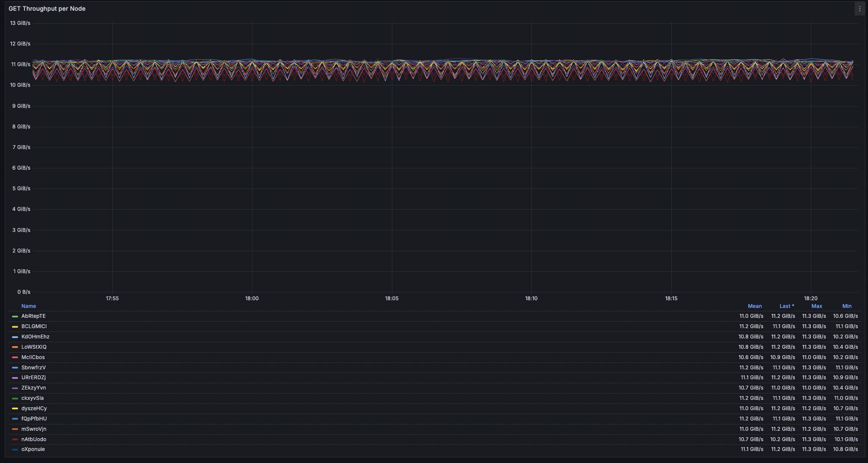Click the yellow series icon next to BCLGMICI
Viewport: 868px width, 463px height.
click(15, 326)
